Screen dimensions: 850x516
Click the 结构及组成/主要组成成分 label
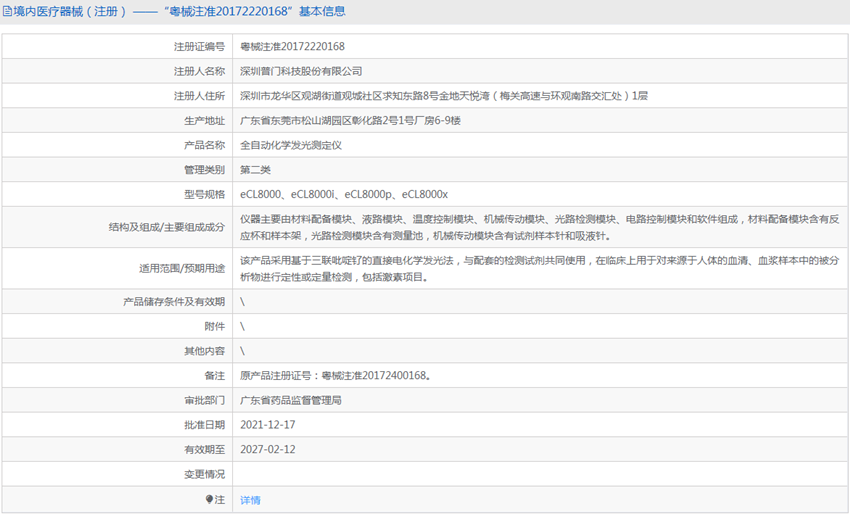coord(166,227)
